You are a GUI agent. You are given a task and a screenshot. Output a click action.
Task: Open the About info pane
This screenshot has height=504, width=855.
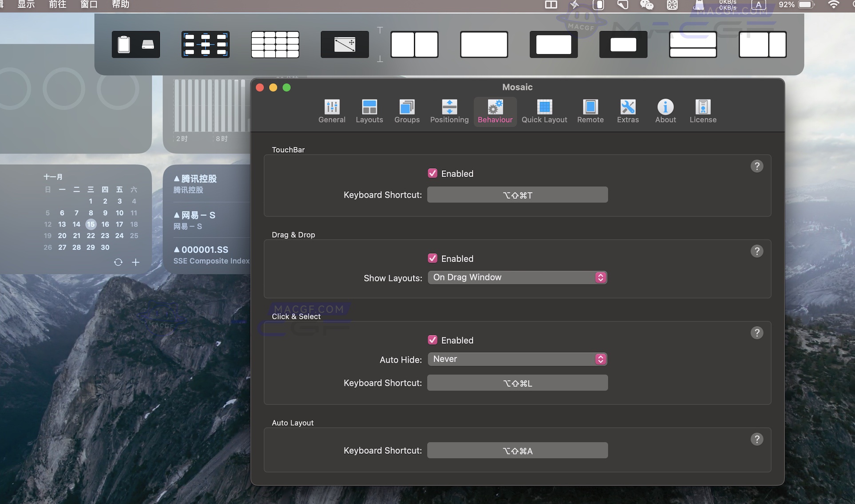[x=665, y=111]
